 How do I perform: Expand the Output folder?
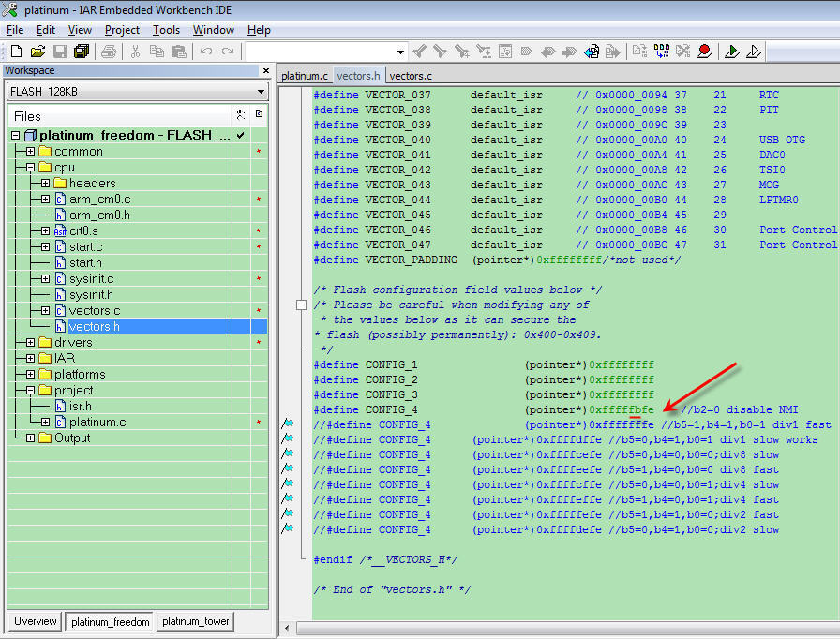click(31, 438)
